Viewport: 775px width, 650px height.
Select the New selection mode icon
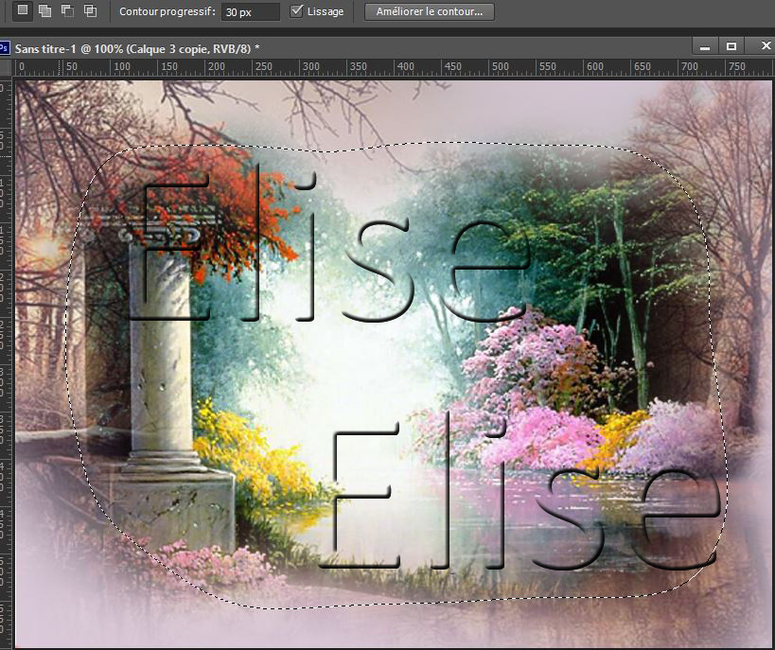(23, 11)
